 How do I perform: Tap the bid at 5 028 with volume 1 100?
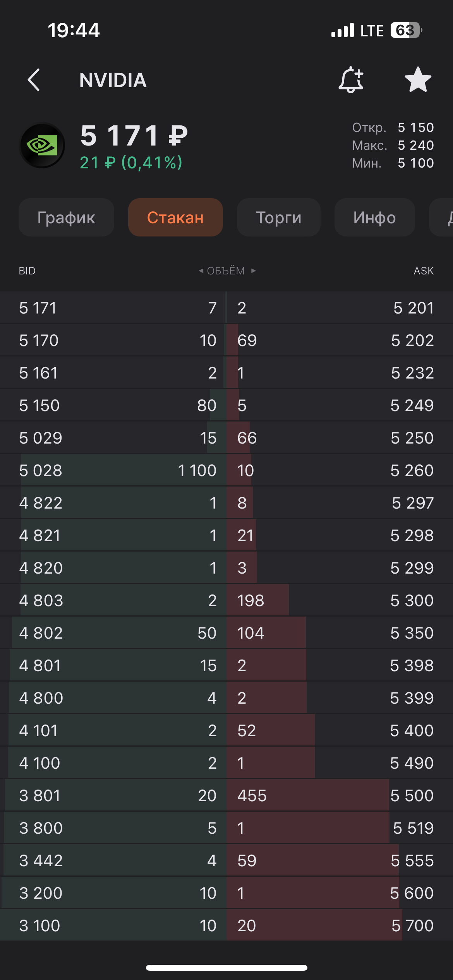[x=112, y=471]
